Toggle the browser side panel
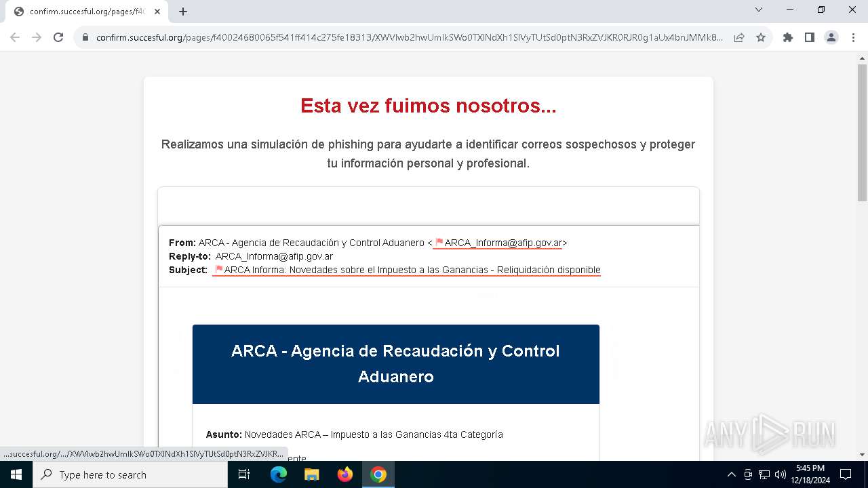This screenshot has width=868, height=488. pos(810,37)
